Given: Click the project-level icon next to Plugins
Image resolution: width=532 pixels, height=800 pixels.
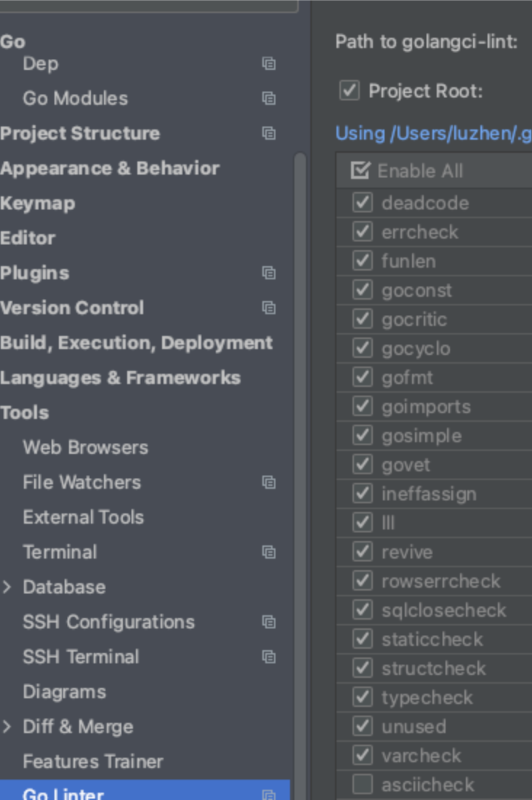Looking at the screenshot, I should pyautogui.click(x=269, y=273).
